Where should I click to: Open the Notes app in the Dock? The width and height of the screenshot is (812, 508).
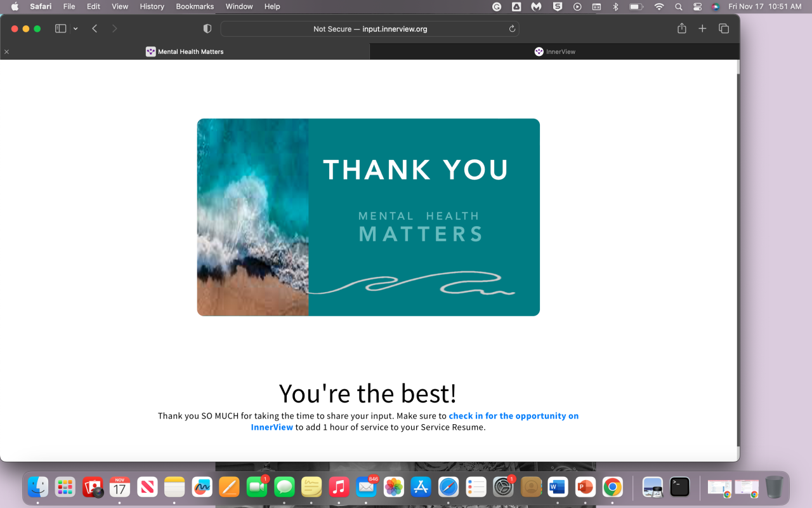(174, 487)
